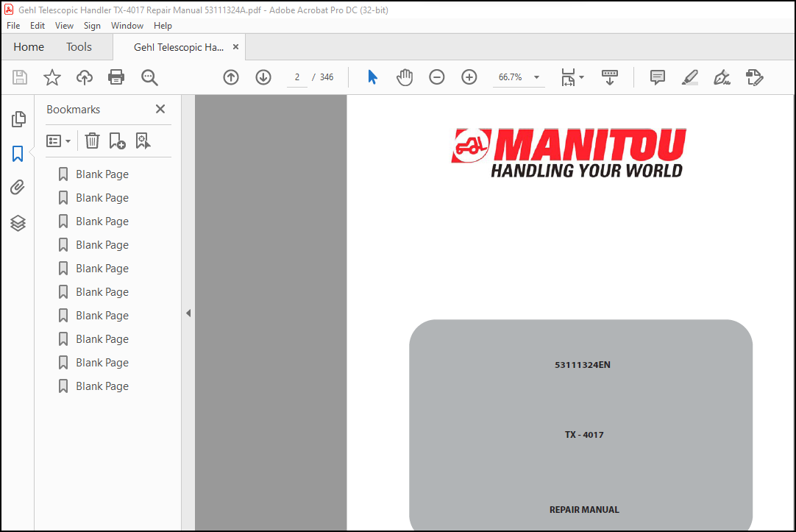
Task: Click the Save file icon
Action: (20, 77)
